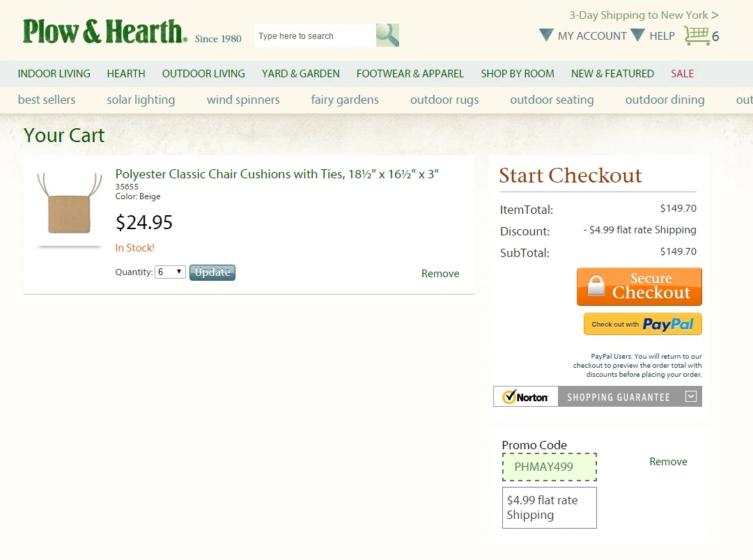Expand the Norton Shopping Guarantee panel
This screenshot has width=753, height=560.
[690, 396]
